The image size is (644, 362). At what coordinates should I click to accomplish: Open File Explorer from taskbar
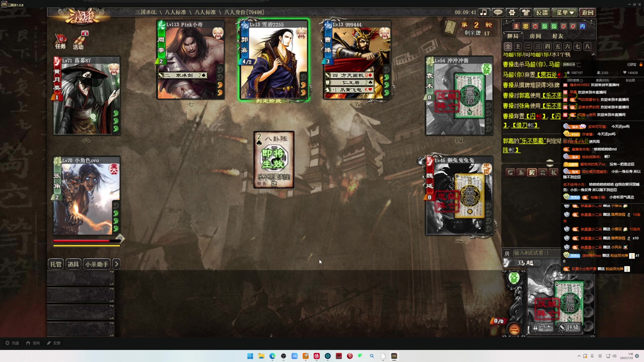tap(261, 356)
